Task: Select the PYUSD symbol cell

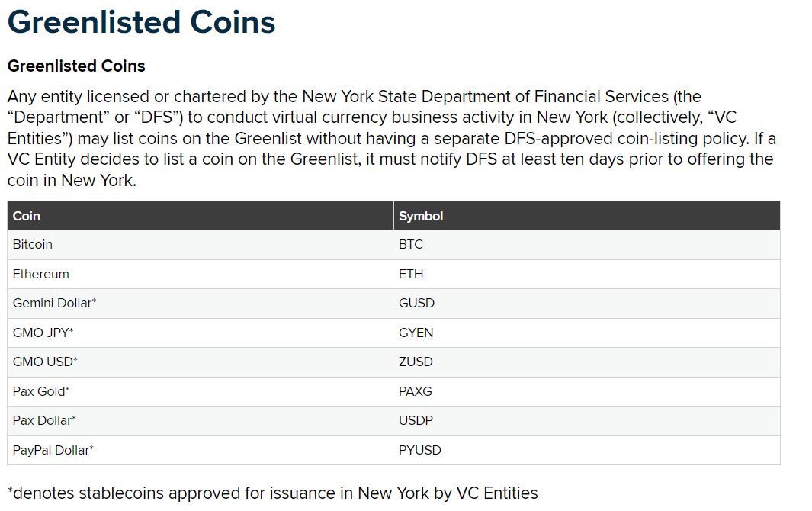Action: click(x=420, y=450)
